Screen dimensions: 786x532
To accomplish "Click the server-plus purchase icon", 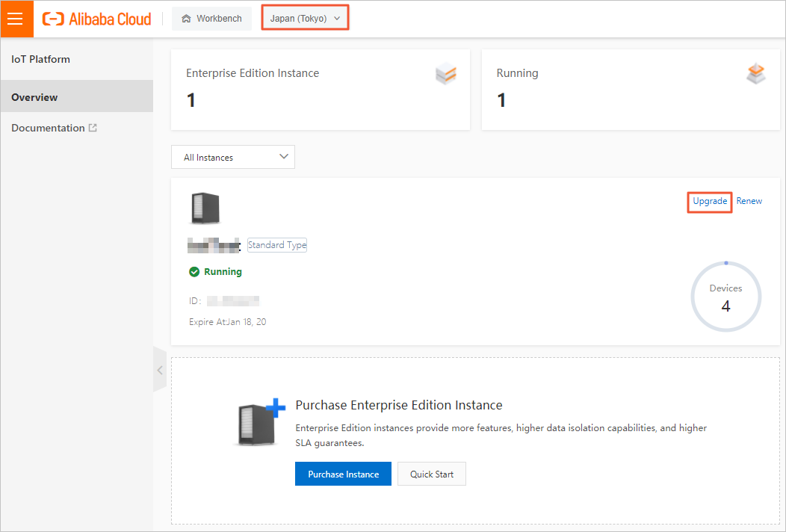I will (260, 422).
